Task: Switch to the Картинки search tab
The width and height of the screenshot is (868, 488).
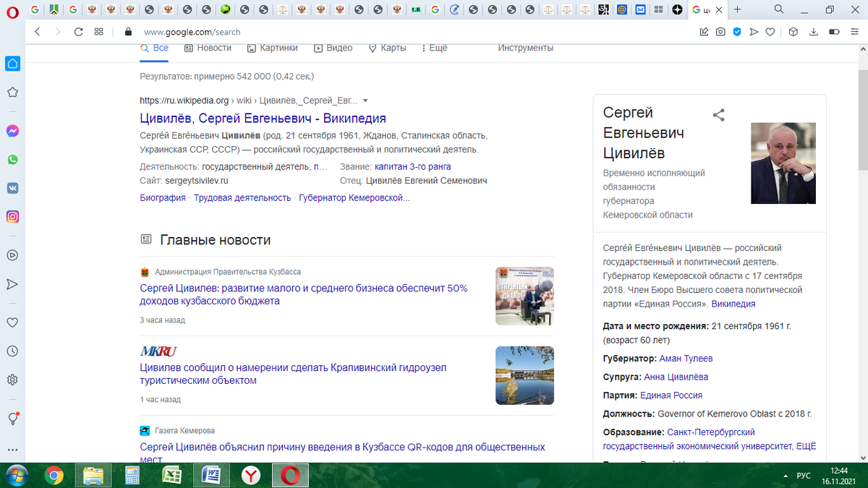Action: click(x=272, y=48)
